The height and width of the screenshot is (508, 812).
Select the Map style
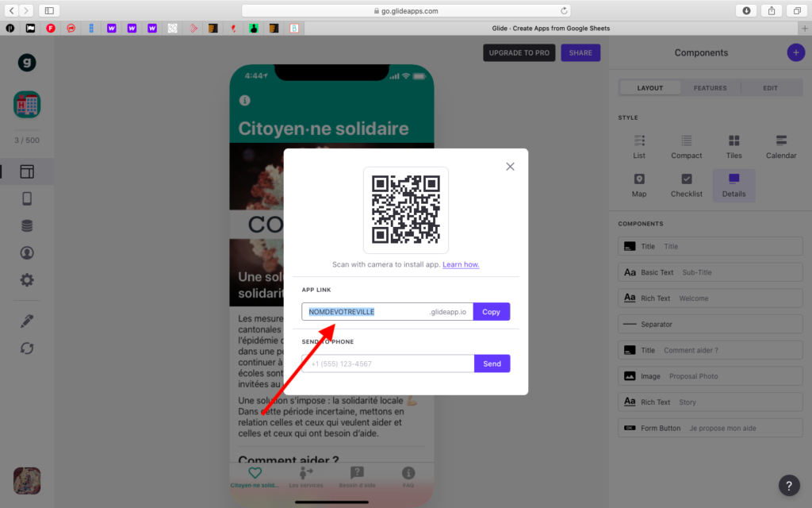[639, 185]
